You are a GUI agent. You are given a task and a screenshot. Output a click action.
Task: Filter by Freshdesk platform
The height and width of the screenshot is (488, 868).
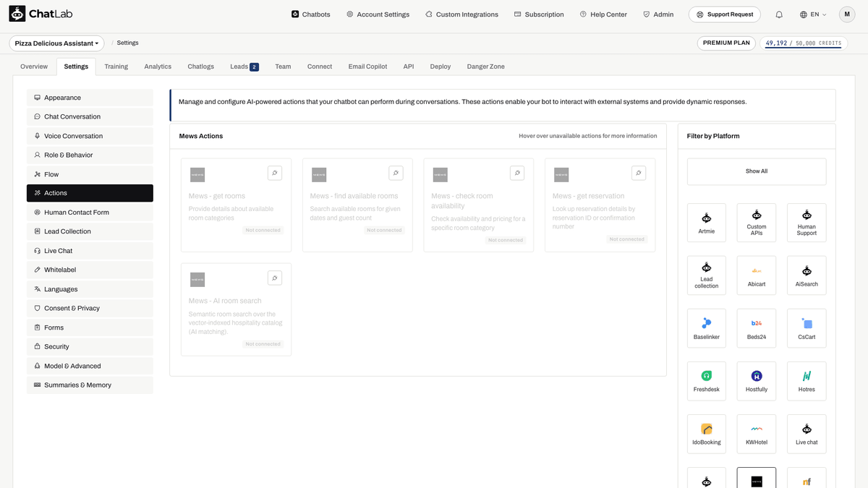(707, 381)
